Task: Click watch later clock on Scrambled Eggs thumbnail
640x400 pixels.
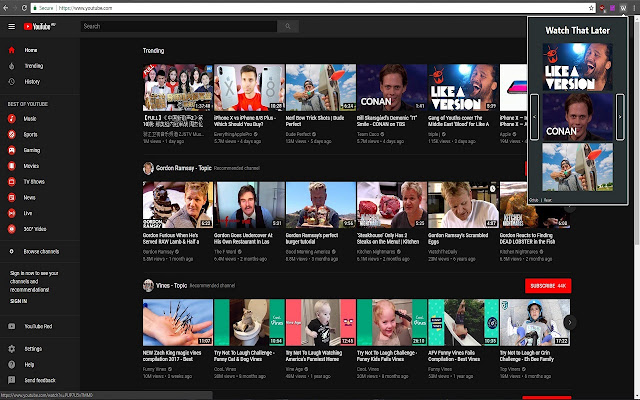Action: 492,189
